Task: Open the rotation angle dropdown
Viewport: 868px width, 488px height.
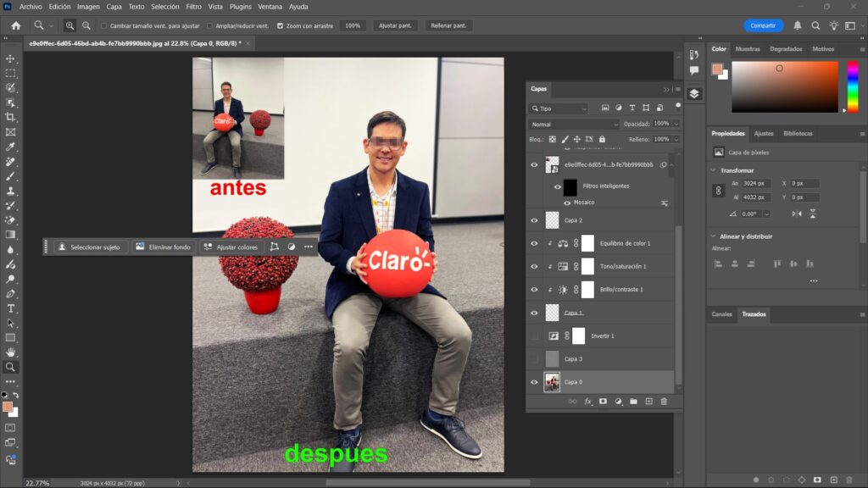Action: coord(766,213)
